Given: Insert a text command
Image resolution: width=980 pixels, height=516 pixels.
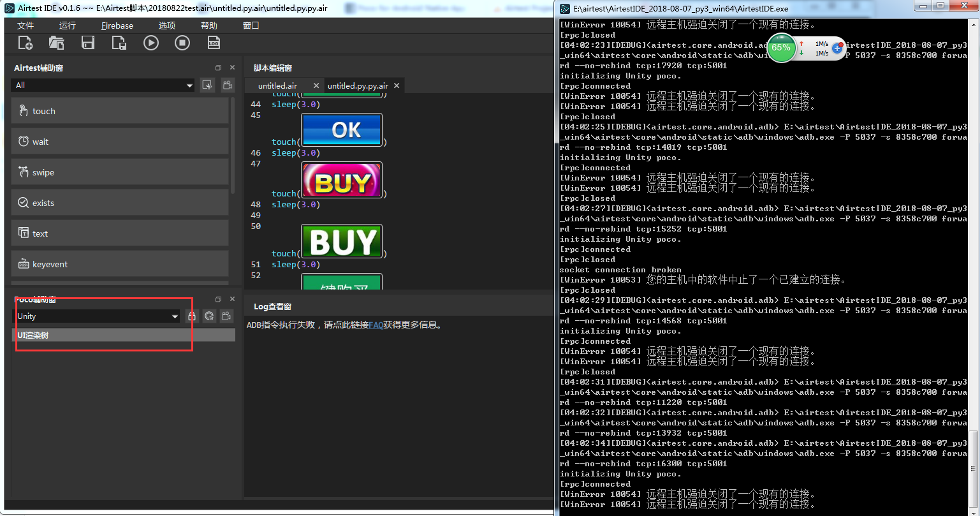Looking at the screenshot, I should coord(120,233).
